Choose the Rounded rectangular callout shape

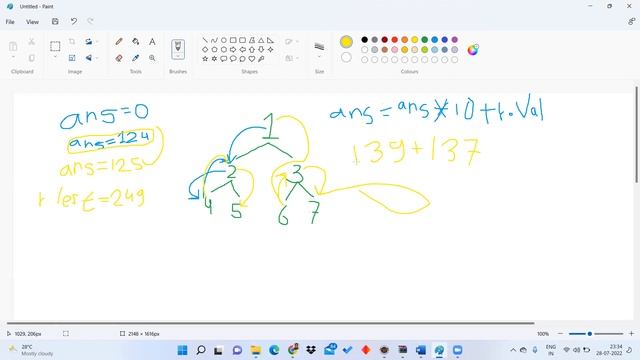click(x=224, y=59)
